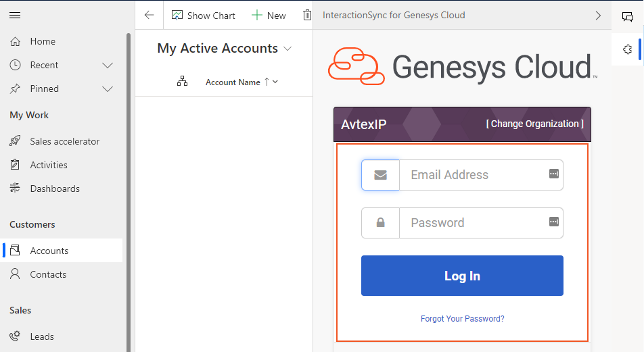Open the InteractionSync puzzle-piece pane icon
644x352 pixels.
click(x=627, y=49)
